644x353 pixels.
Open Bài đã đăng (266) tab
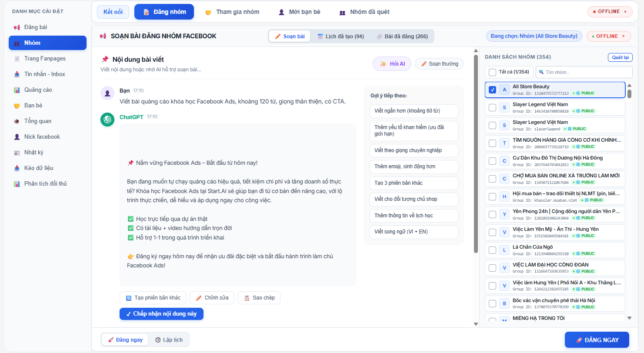[402, 36]
